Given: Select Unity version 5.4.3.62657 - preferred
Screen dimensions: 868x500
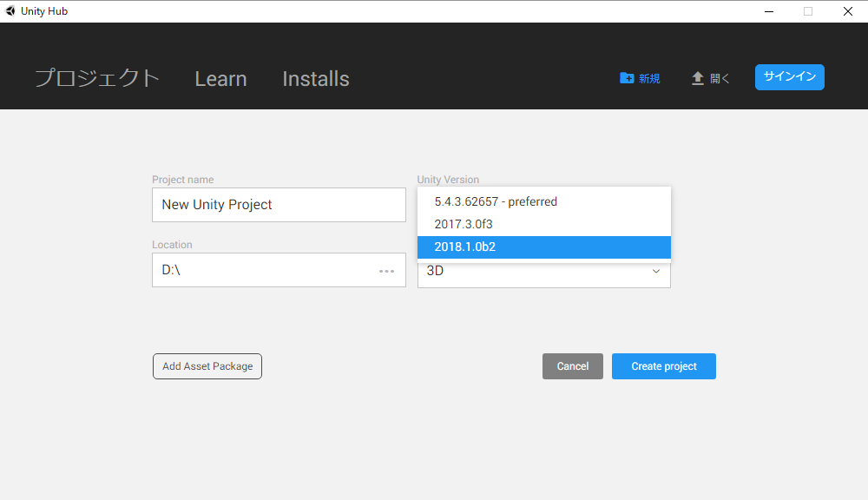Looking at the screenshot, I should [543, 201].
